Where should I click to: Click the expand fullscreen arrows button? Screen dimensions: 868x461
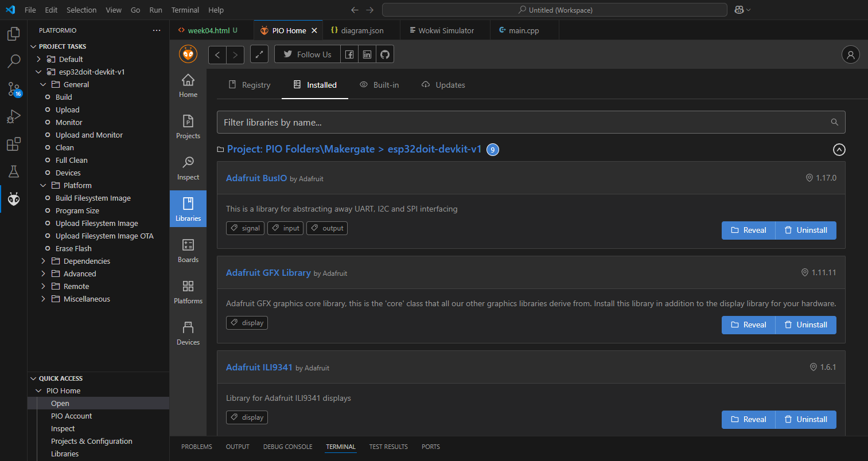259,54
